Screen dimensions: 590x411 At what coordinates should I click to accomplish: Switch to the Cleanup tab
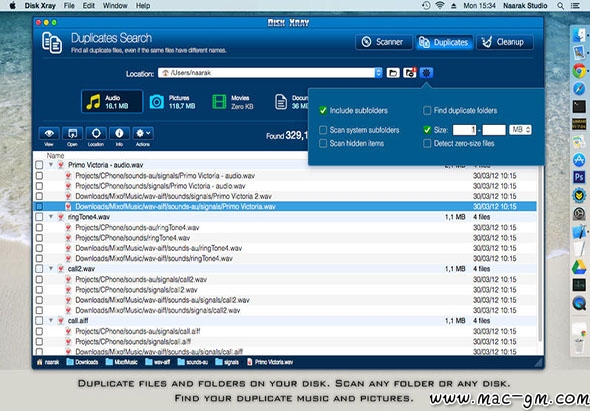tap(505, 42)
